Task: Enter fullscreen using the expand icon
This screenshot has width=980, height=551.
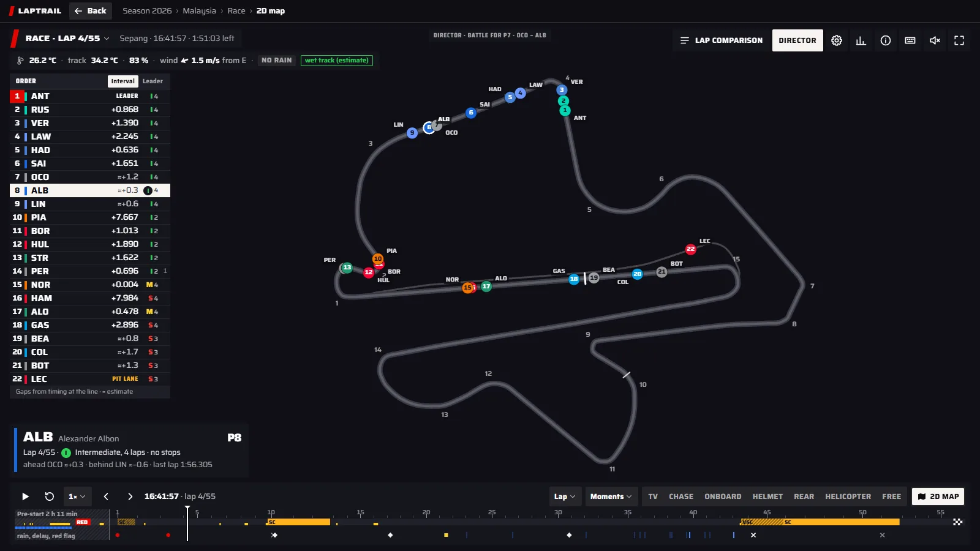Action: pos(959,40)
